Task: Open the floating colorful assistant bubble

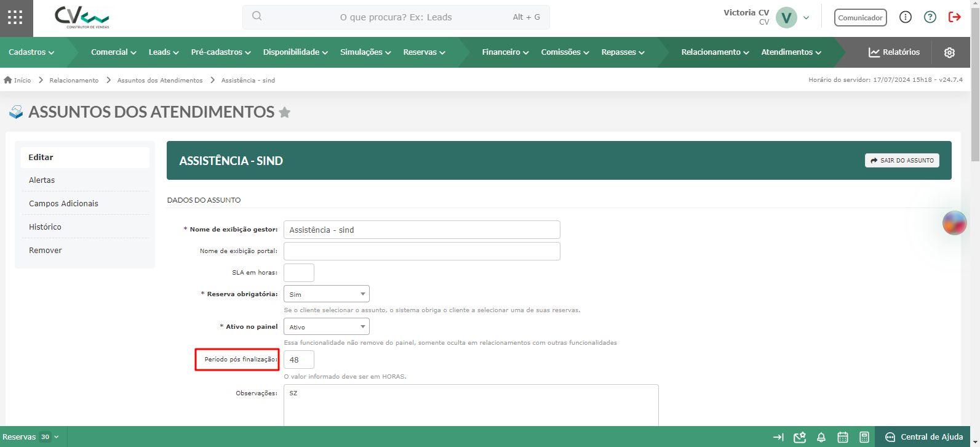Action: [955, 223]
